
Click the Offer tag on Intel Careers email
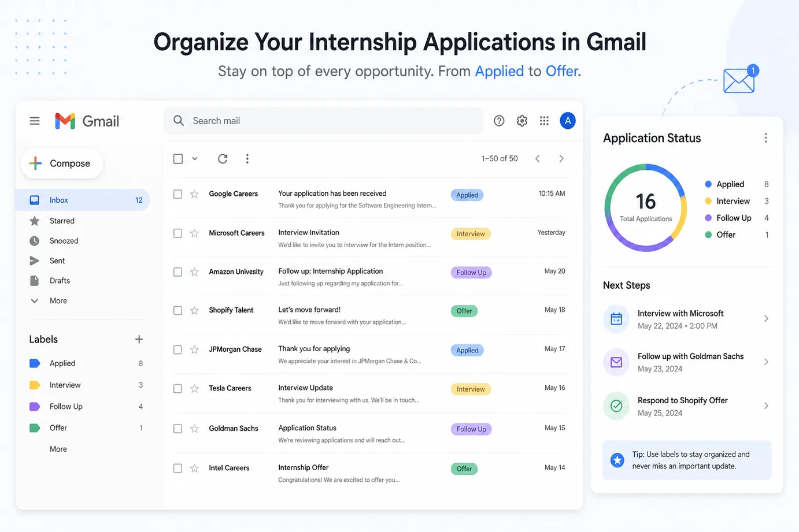click(464, 469)
